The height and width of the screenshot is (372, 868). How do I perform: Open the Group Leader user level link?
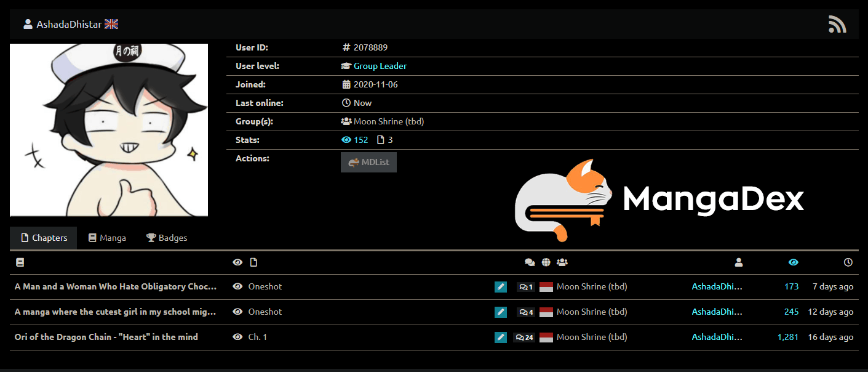pos(380,66)
